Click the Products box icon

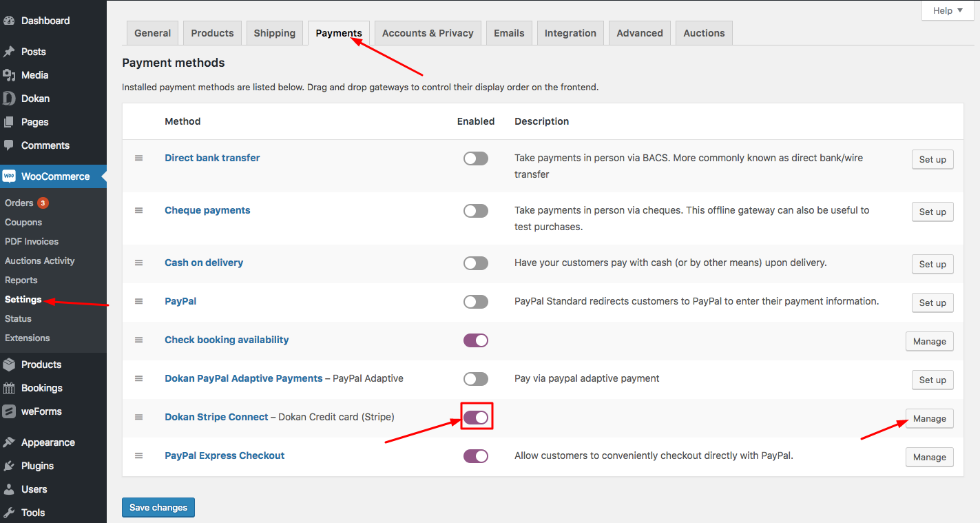pyautogui.click(x=9, y=365)
